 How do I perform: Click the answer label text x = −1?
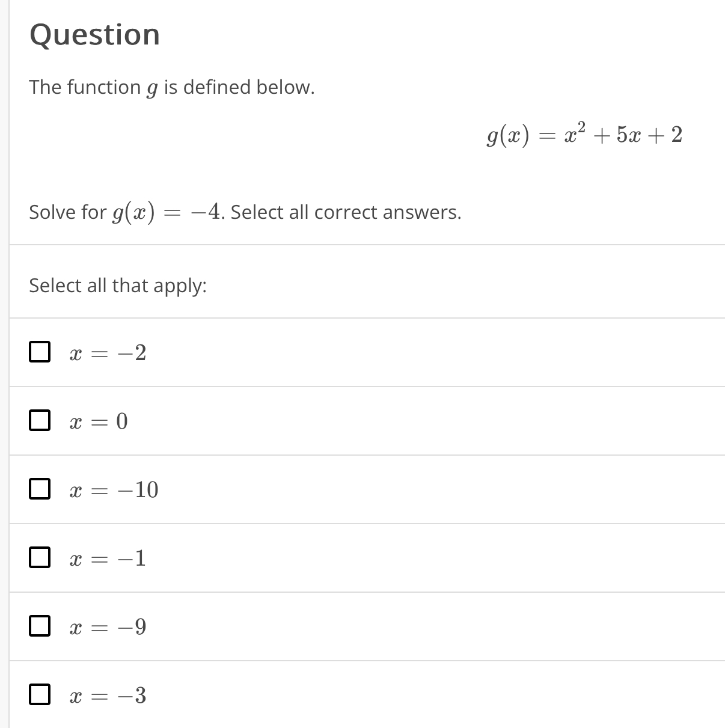pos(108,558)
